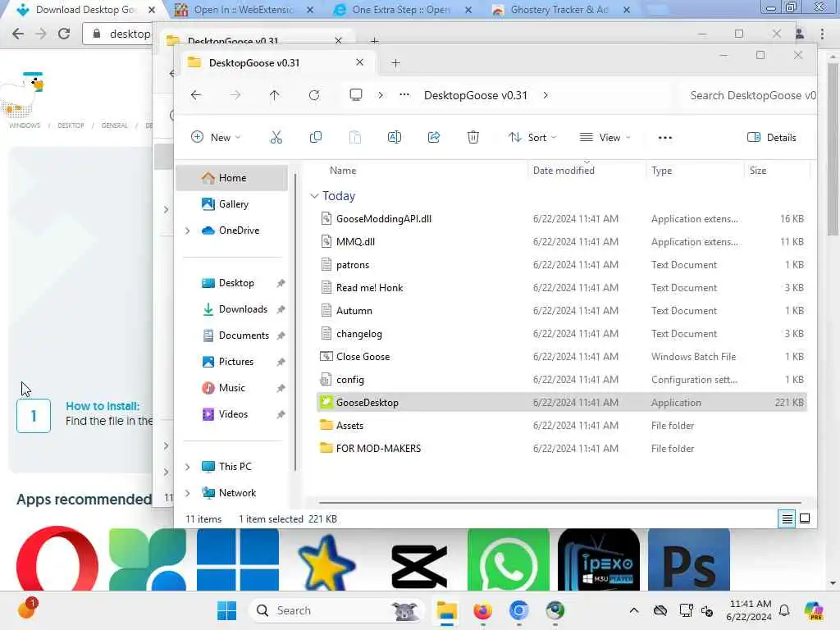The image size is (840, 630).
Task: Click the Paste clipboard icon
Action: pyautogui.click(x=354, y=138)
